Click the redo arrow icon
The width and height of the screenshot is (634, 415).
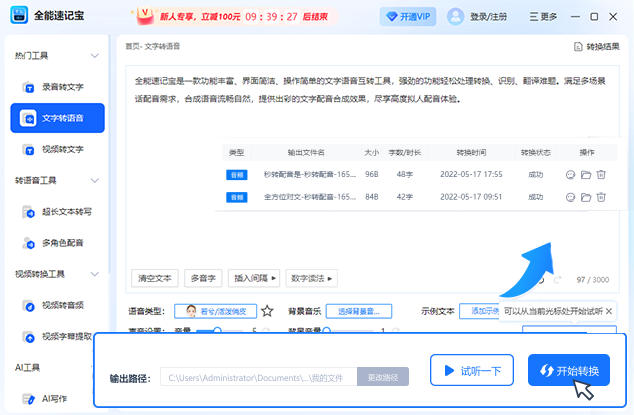[558, 279]
